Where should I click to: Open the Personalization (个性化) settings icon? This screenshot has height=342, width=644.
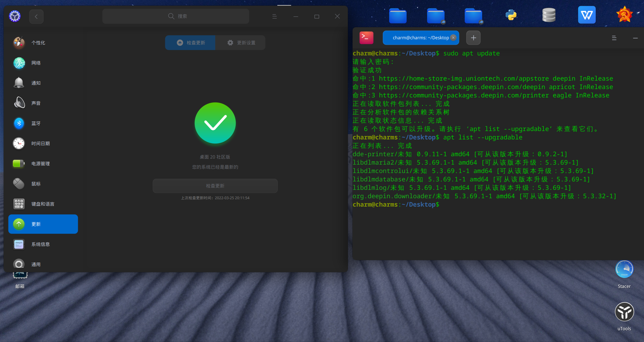tap(19, 43)
